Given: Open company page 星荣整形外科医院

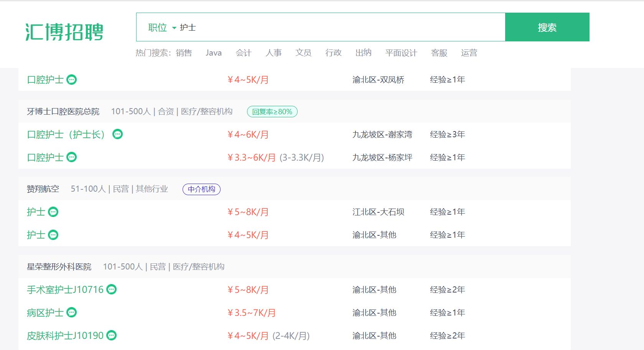Looking at the screenshot, I should [x=59, y=267].
